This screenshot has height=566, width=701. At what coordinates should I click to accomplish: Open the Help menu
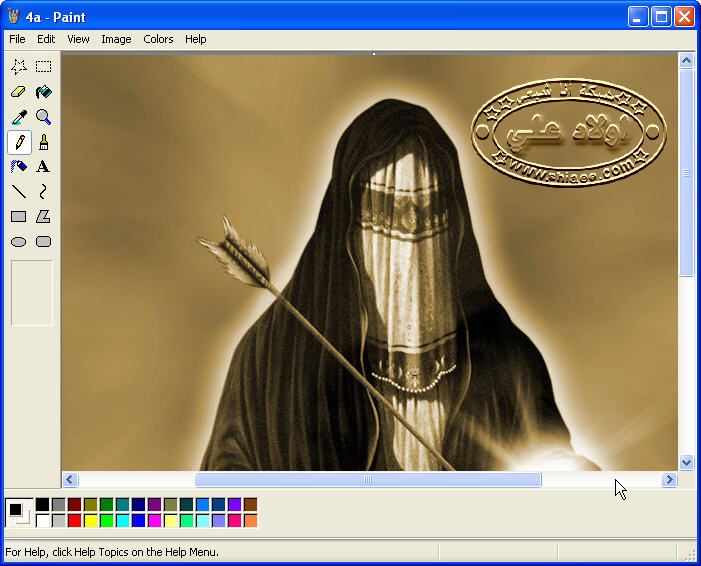pos(196,39)
